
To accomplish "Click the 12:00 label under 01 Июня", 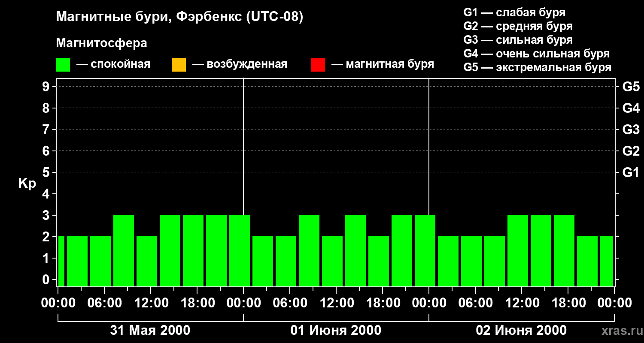I will pyautogui.click(x=336, y=303).
